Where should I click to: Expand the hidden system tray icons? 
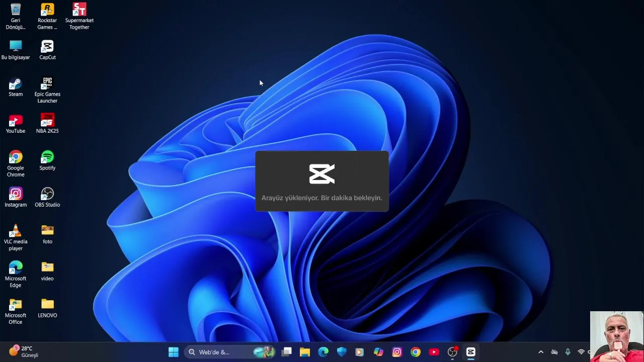pos(541,352)
